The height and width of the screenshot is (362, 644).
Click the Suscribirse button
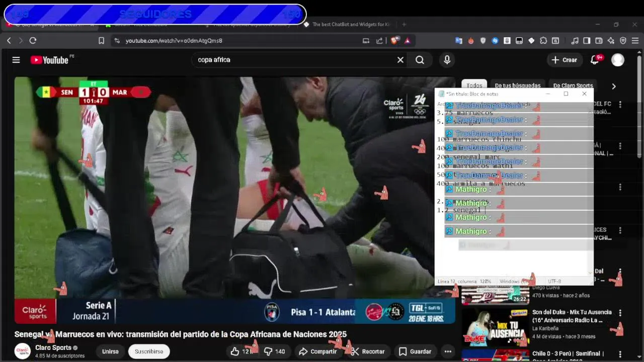[149, 351]
